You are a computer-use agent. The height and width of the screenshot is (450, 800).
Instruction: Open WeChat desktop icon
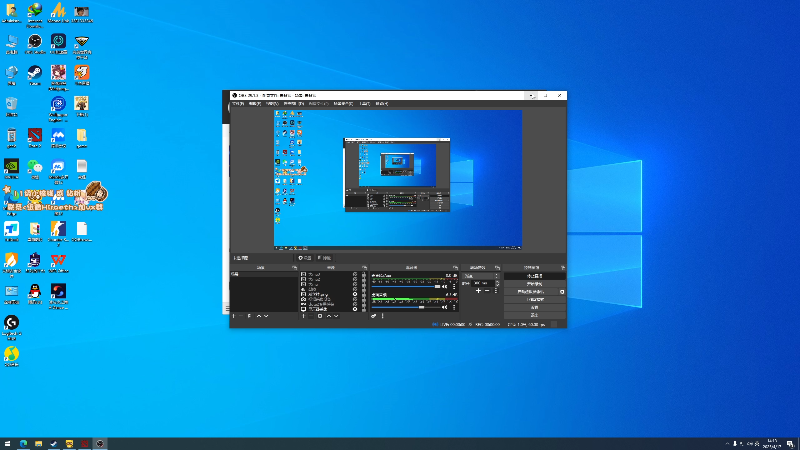click(35, 169)
